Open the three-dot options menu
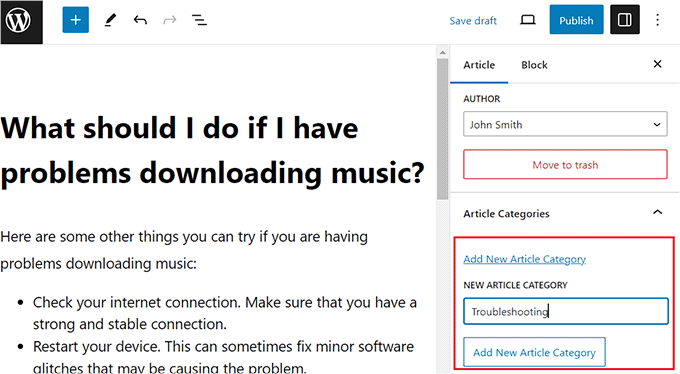 click(x=657, y=20)
